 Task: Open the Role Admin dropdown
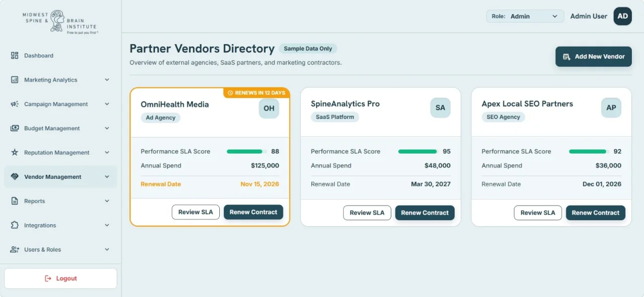coord(525,16)
